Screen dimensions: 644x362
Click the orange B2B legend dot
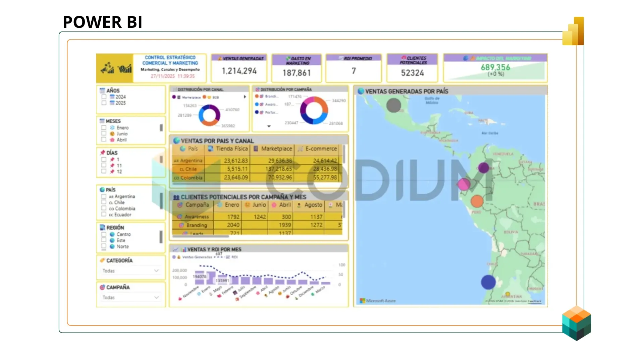[204, 97]
